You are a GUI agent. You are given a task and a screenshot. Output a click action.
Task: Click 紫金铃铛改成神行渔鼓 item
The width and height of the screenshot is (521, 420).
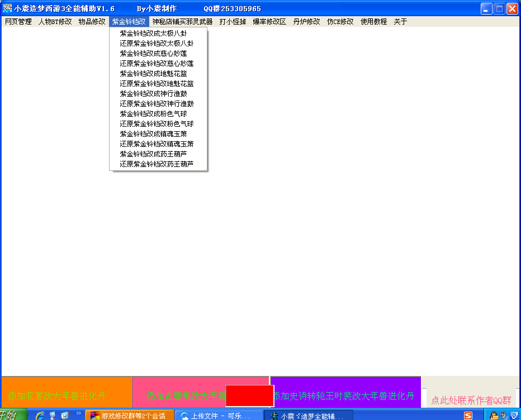[153, 94]
